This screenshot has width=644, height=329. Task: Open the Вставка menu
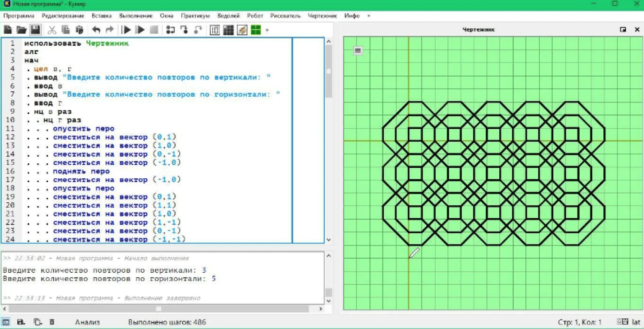(x=102, y=16)
